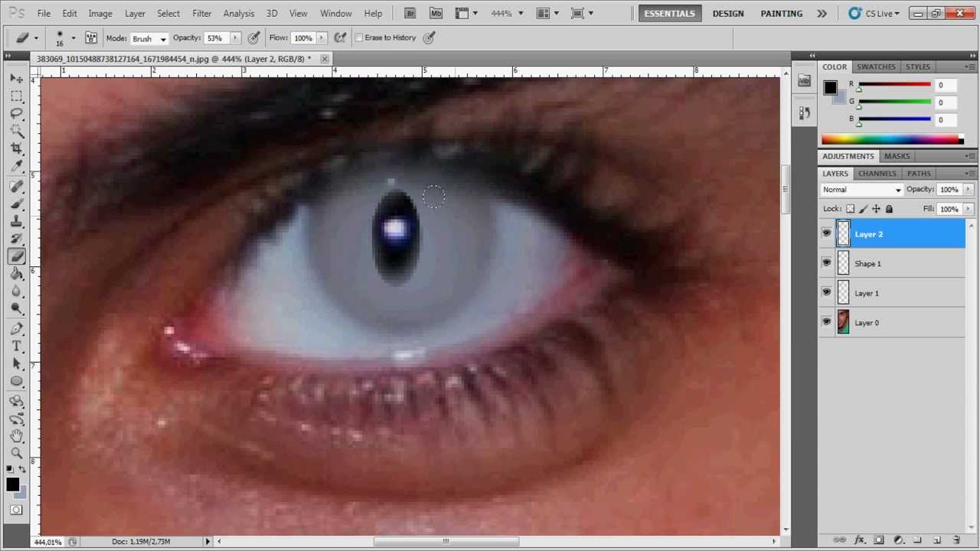The image size is (980, 551).
Task: Switch to the Painting workspace
Action: [781, 14]
